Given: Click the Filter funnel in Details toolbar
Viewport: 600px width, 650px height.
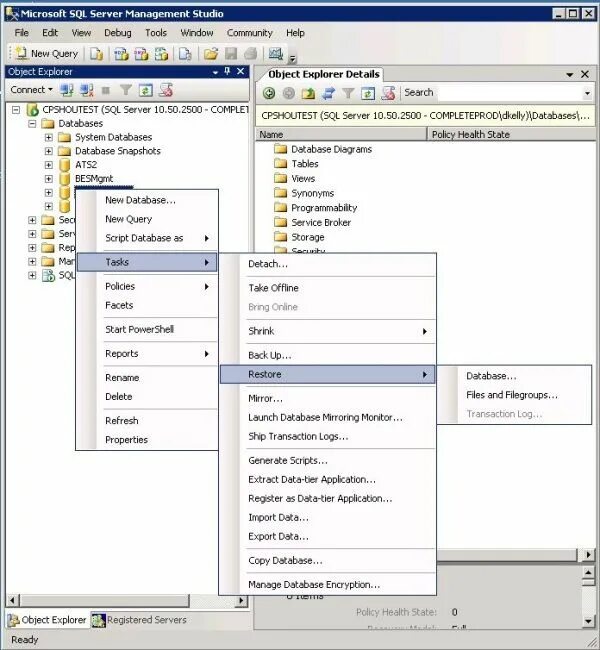Looking at the screenshot, I should point(348,93).
